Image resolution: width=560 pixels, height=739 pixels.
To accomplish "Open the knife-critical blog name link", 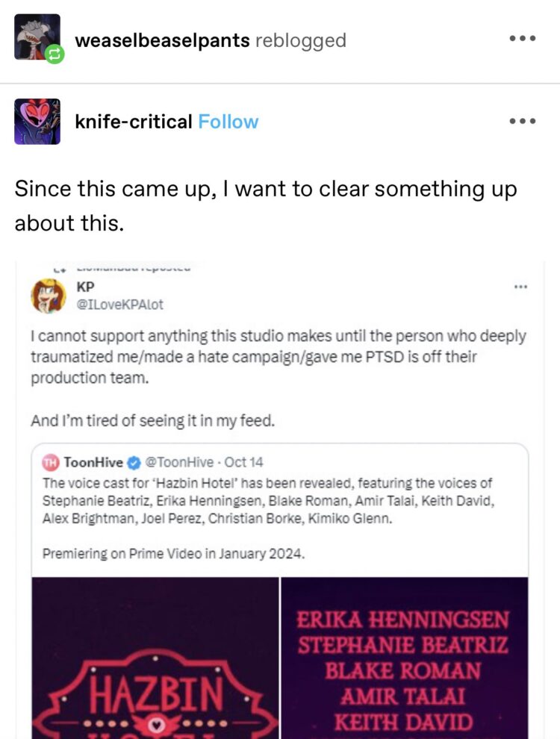I will click(x=134, y=122).
